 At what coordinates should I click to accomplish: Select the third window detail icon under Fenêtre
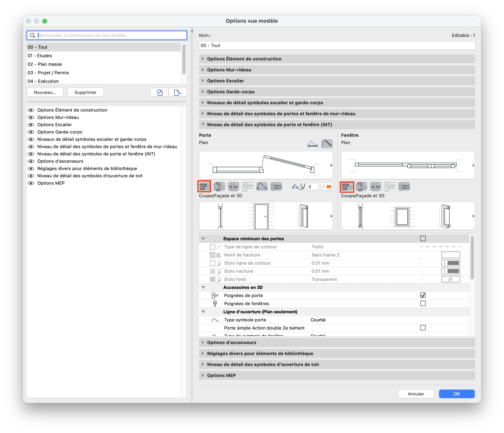pos(376,186)
